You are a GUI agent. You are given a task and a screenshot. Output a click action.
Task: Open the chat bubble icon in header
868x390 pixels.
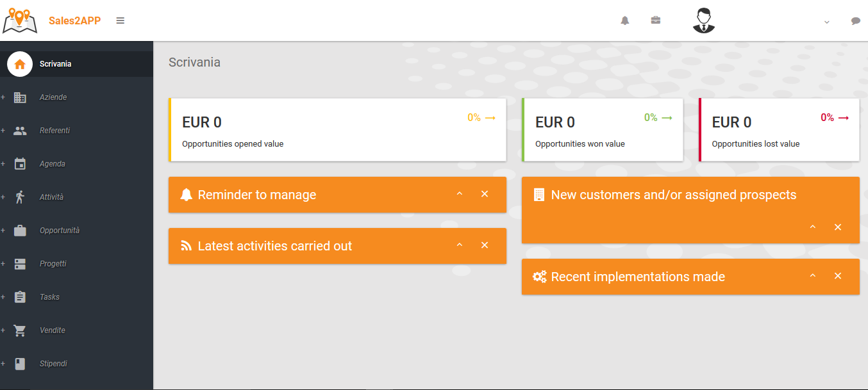tap(855, 21)
